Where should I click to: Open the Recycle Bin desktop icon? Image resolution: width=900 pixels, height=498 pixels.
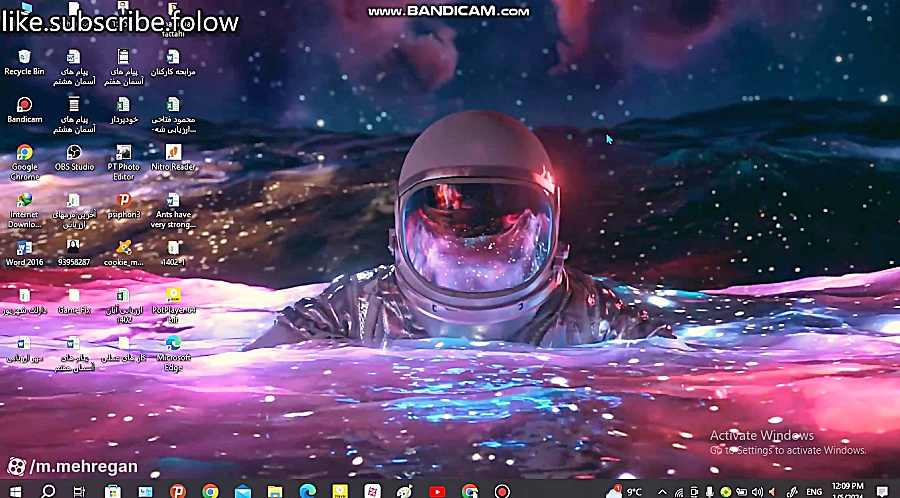coord(24,63)
